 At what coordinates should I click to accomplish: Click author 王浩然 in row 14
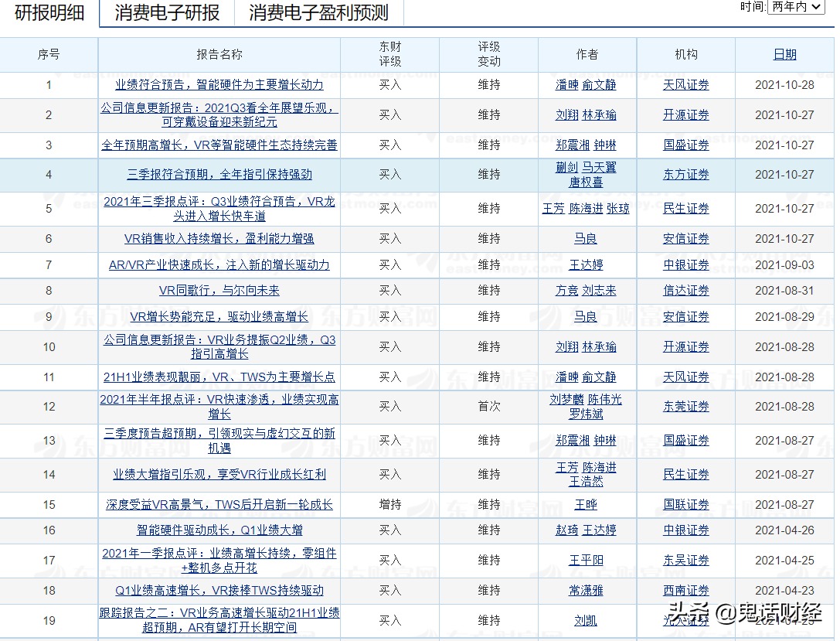(x=586, y=482)
